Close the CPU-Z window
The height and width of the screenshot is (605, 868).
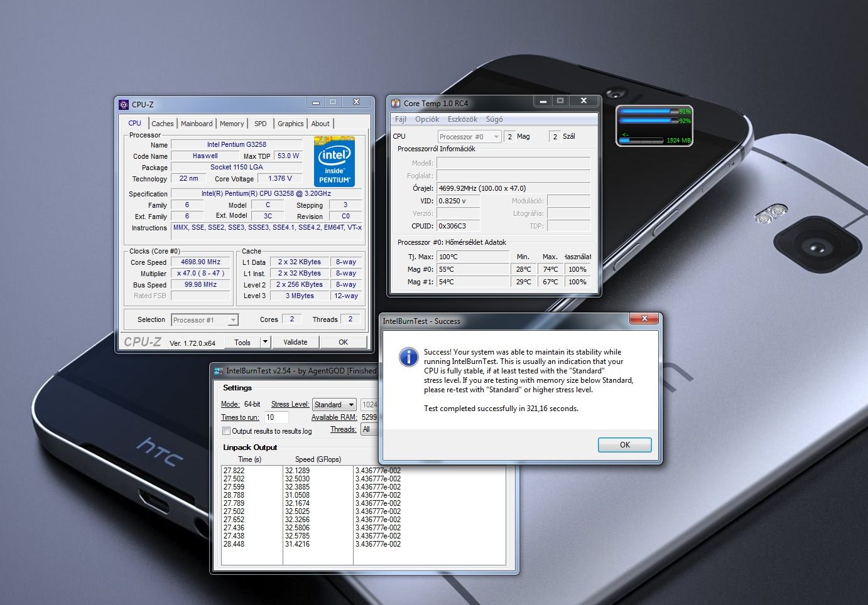point(356,102)
